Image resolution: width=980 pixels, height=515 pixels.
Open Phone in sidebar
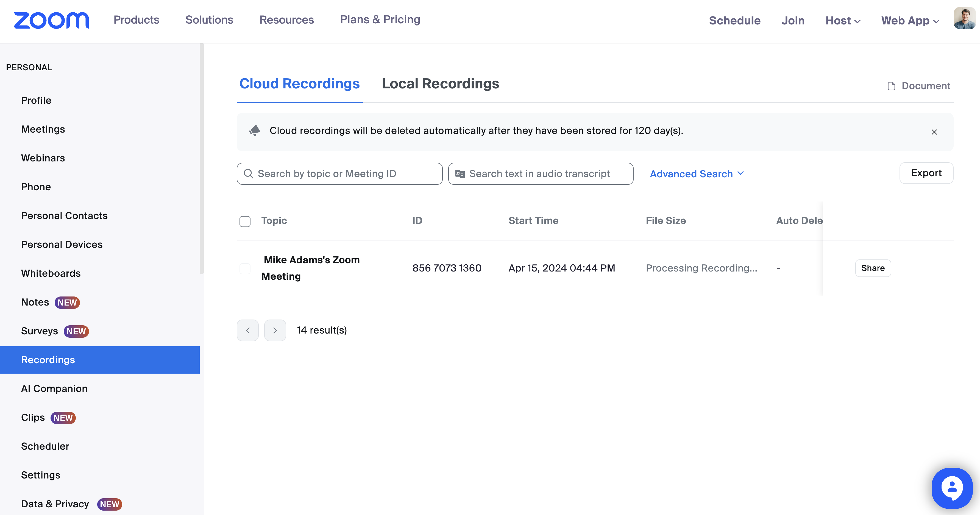click(36, 187)
